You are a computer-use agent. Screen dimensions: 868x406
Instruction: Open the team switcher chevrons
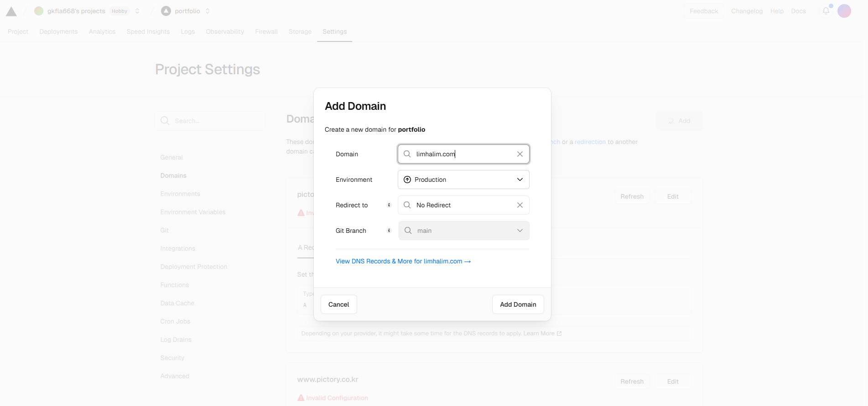137,11
